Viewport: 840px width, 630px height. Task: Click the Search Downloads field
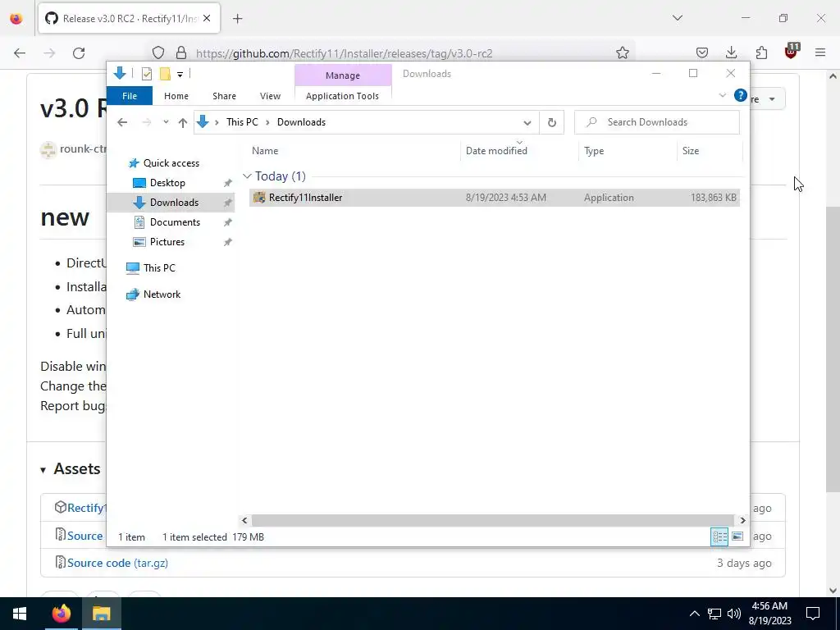pyautogui.click(x=657, y=122)
